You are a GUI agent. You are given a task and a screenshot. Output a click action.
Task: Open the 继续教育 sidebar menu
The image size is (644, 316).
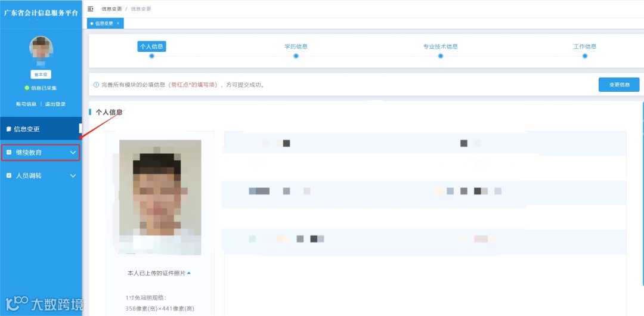point(41,153)
